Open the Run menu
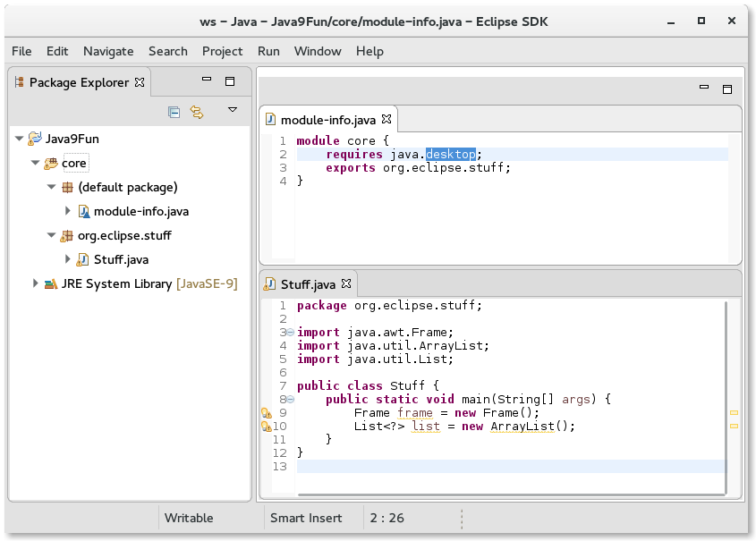This screenshot has width=756, height=541. pyautogui.click(x=268, y=51)
